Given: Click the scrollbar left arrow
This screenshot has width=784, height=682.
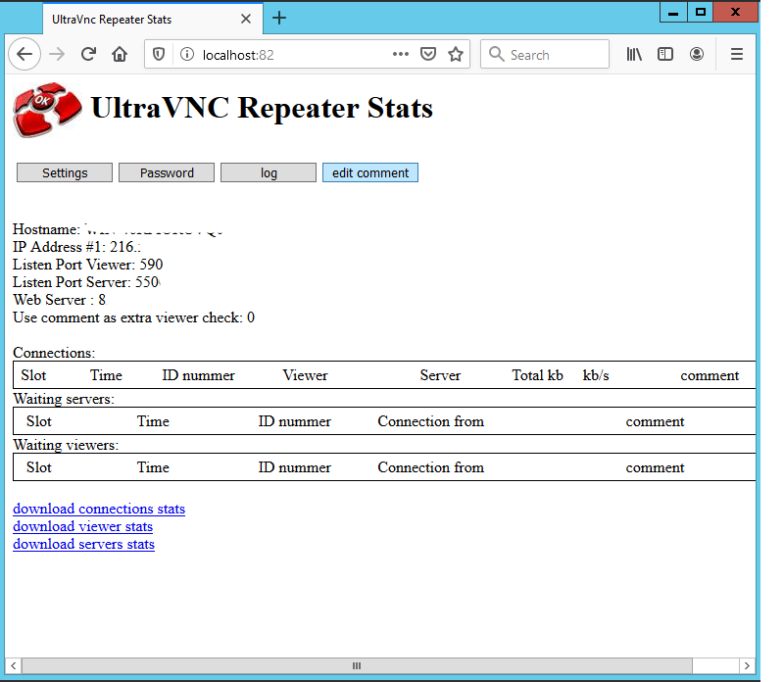Looking at the screenshot, I should coord(14,666).
